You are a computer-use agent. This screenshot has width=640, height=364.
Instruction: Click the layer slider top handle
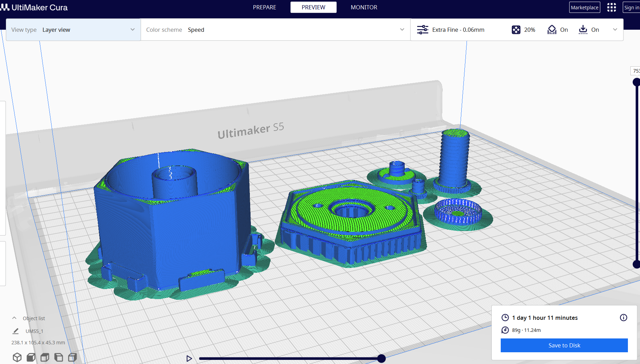[636, 82]
